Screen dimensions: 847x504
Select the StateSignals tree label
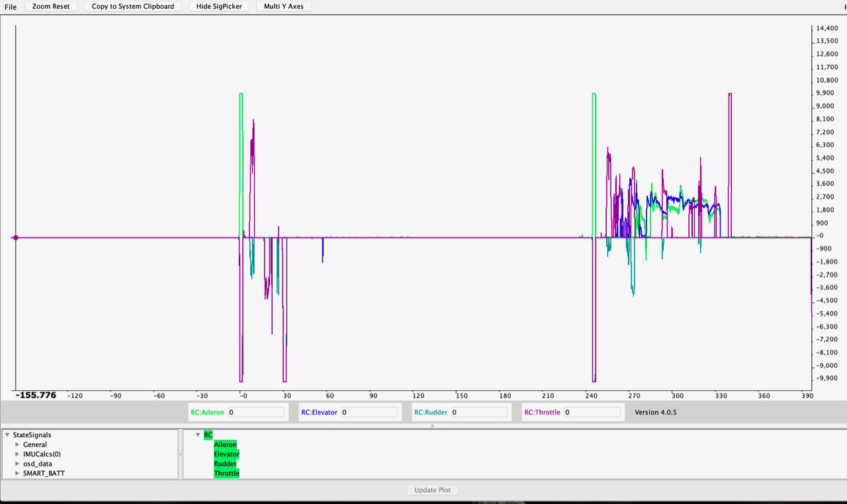(x=32, y=435)
